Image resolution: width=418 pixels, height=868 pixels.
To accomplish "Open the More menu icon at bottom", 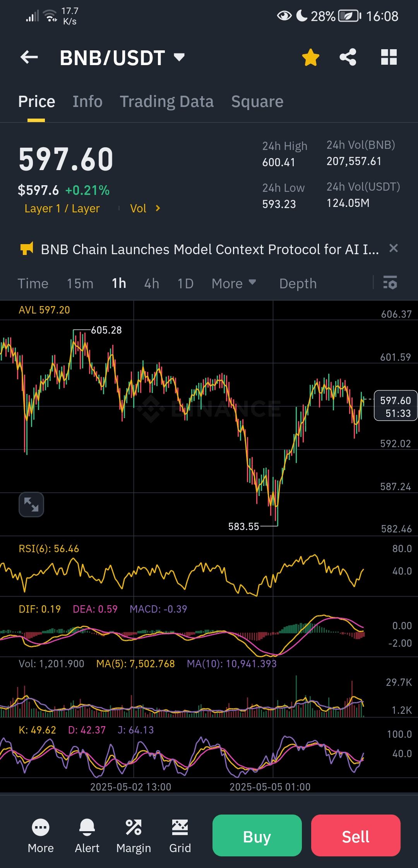I will click(x=41, y=836).
